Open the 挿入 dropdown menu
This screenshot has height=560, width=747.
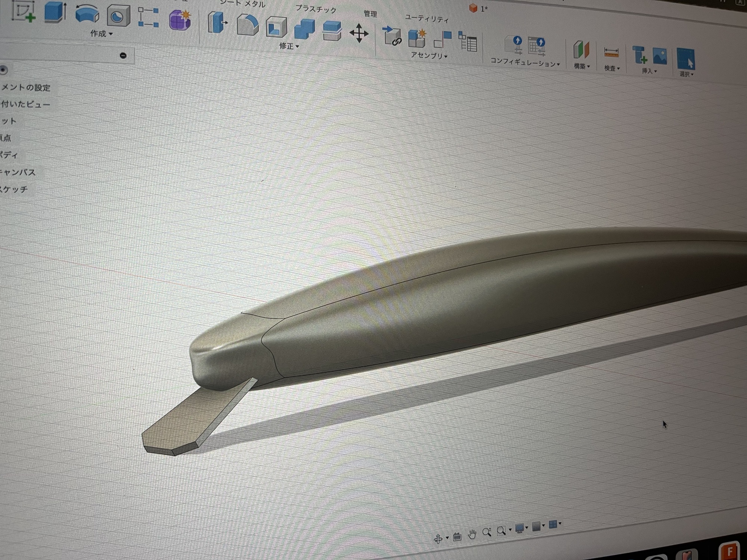pos(649,71)
